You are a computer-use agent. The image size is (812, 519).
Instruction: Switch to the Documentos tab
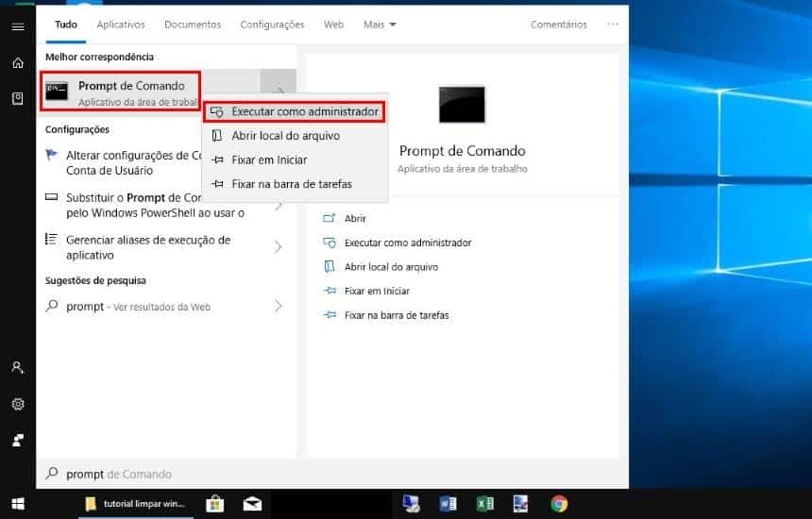[x=193, y=25]
